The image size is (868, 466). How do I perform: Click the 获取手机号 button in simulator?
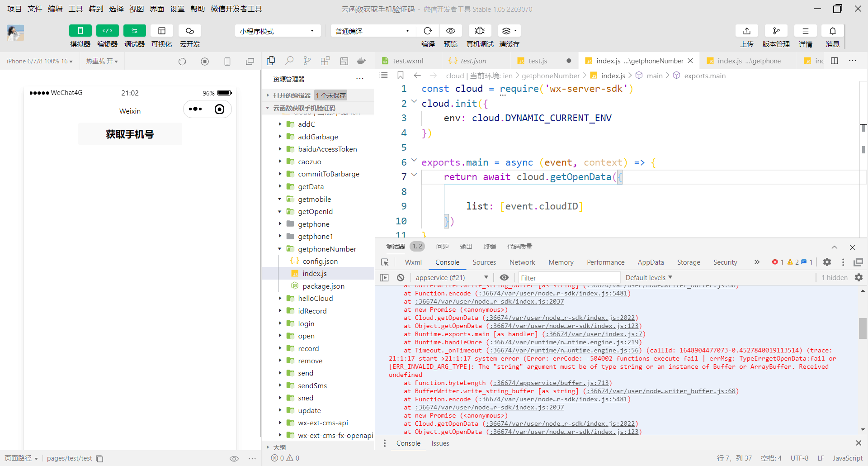pos(130,134)
